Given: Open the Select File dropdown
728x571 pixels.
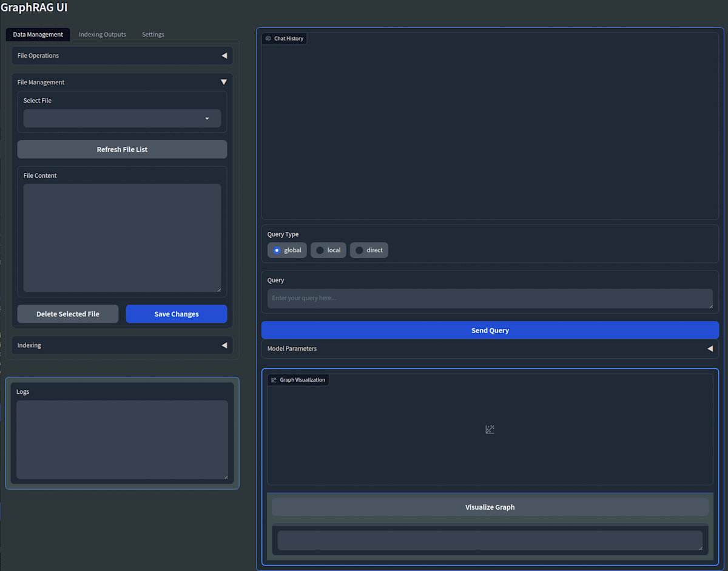Looking at the screenshot, I should pyautogui.click(x=122, y=118).
